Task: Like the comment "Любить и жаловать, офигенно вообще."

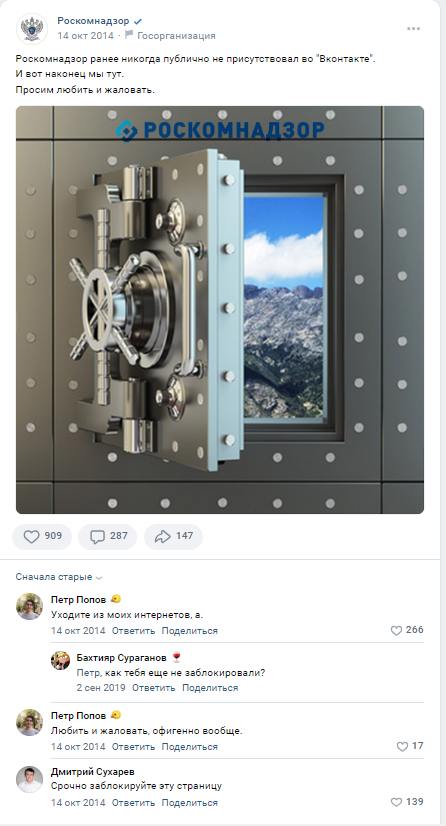Action: point(410,746)
